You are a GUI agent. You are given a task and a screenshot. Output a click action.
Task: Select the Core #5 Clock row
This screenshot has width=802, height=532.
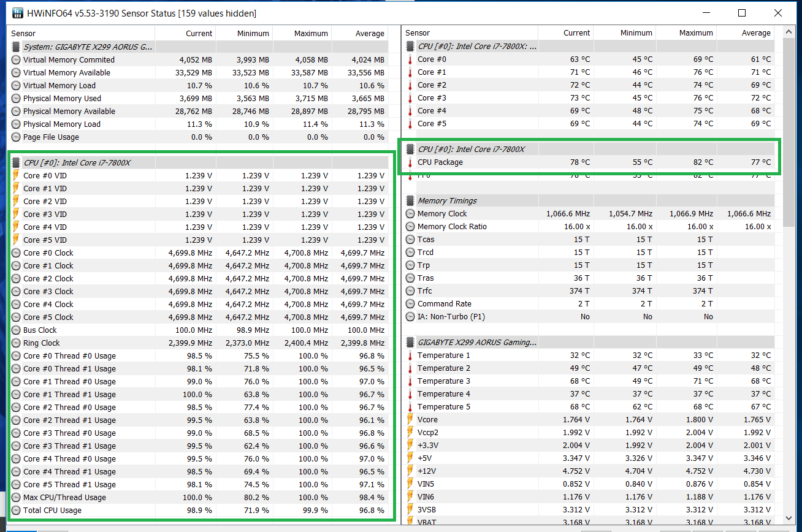(199, 317)
